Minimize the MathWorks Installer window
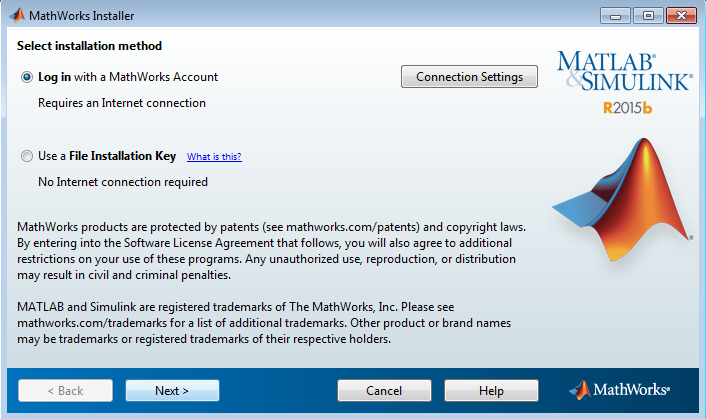The image size is (706, 419). click(615, 16)
